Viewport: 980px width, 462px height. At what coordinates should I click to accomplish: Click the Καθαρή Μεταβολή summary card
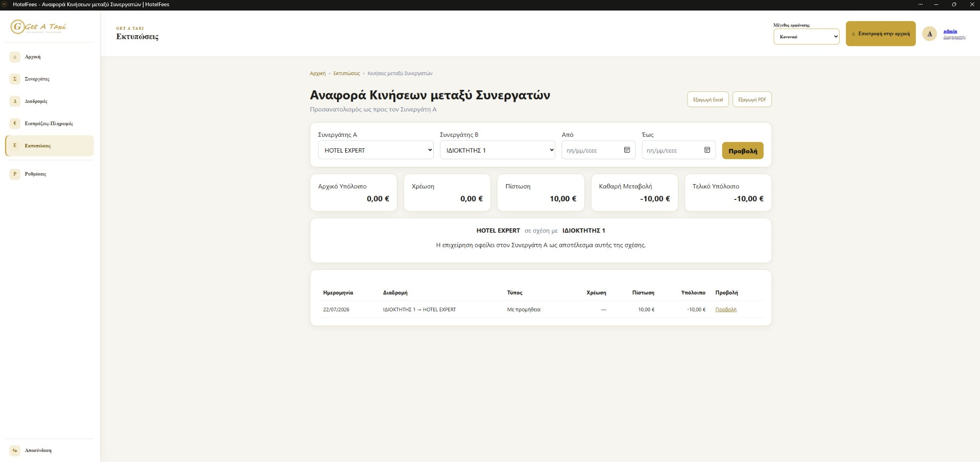coord(634,192)
